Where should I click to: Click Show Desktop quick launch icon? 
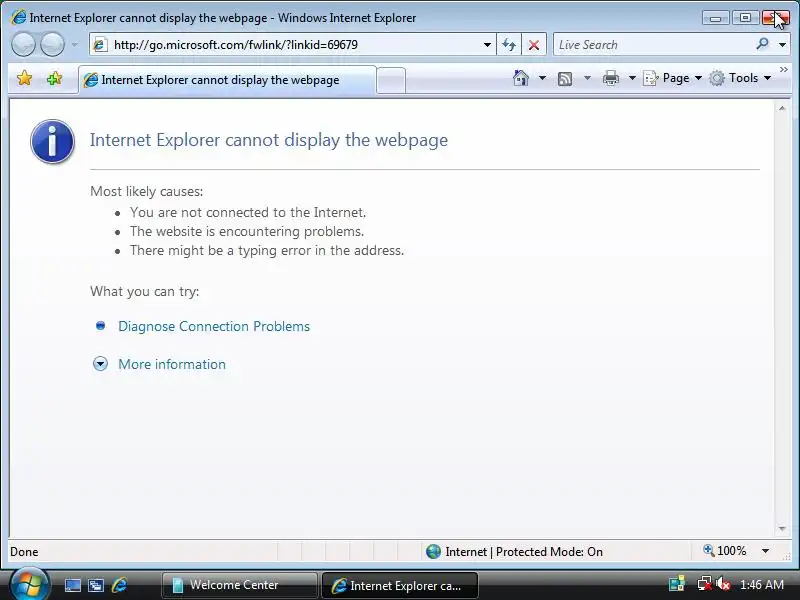point(72,585)
